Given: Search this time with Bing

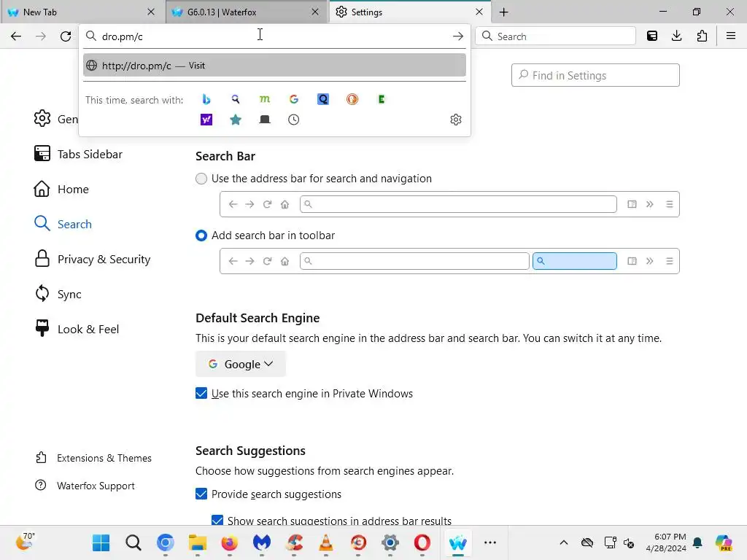Looking at the screenshot, I should [206, 99].
